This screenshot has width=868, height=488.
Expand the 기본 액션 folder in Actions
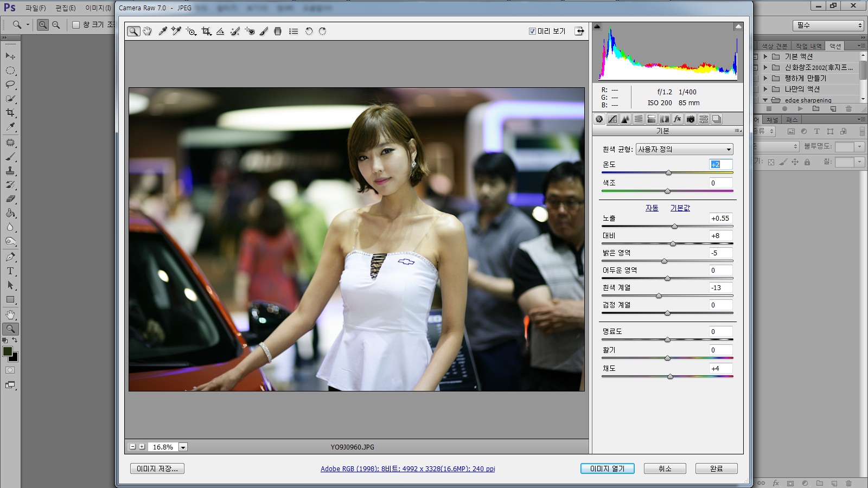tap(765, 56)
